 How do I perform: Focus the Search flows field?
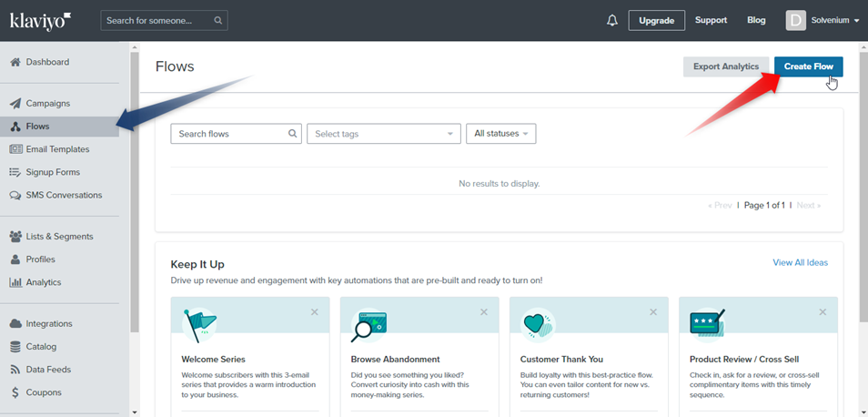pyautogui.click(x=236, y=134)
